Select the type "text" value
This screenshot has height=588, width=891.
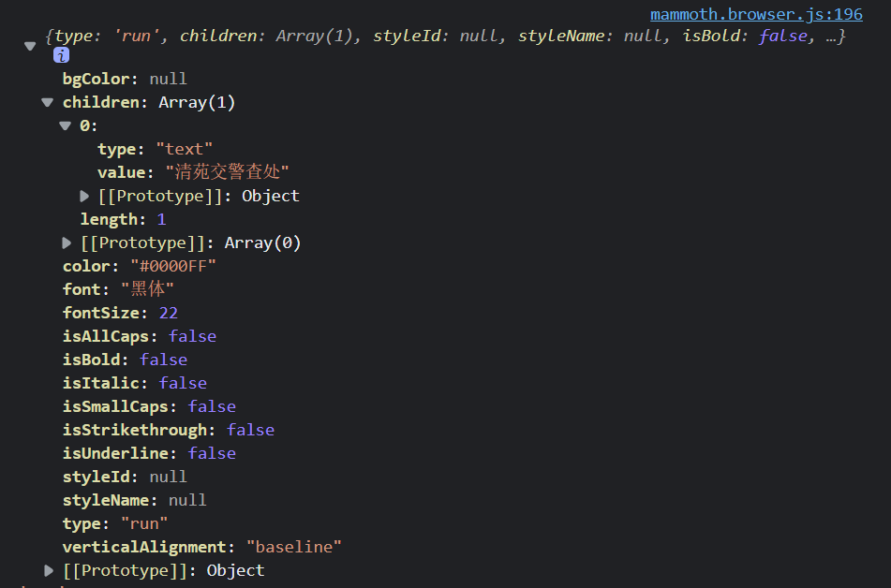185,149
